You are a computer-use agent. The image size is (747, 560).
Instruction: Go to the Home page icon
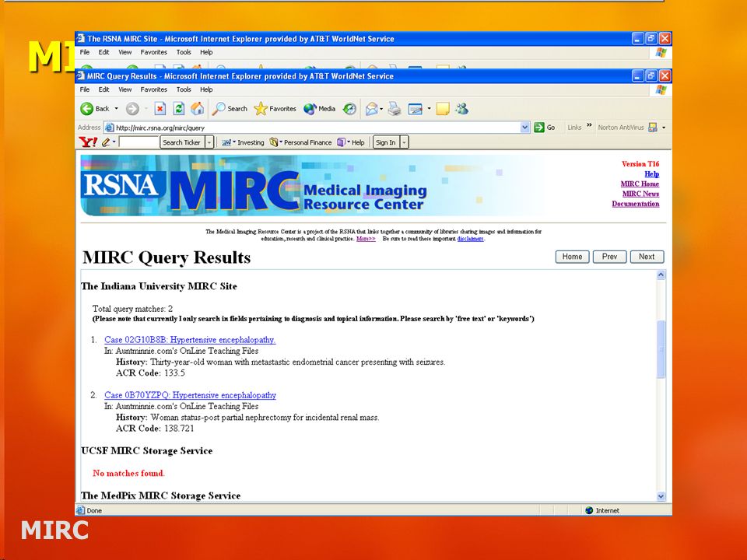point(197,109)
